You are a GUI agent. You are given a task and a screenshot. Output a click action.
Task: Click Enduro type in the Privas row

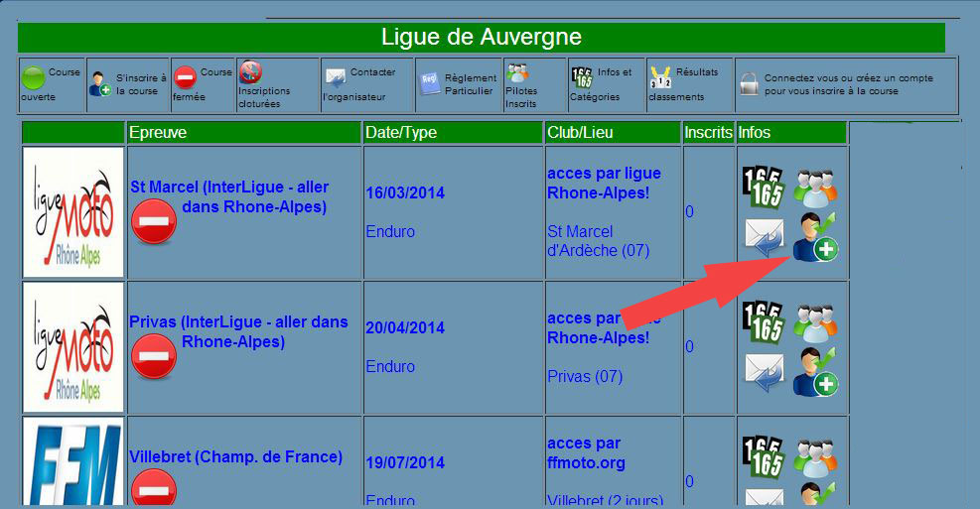(390, 366)
